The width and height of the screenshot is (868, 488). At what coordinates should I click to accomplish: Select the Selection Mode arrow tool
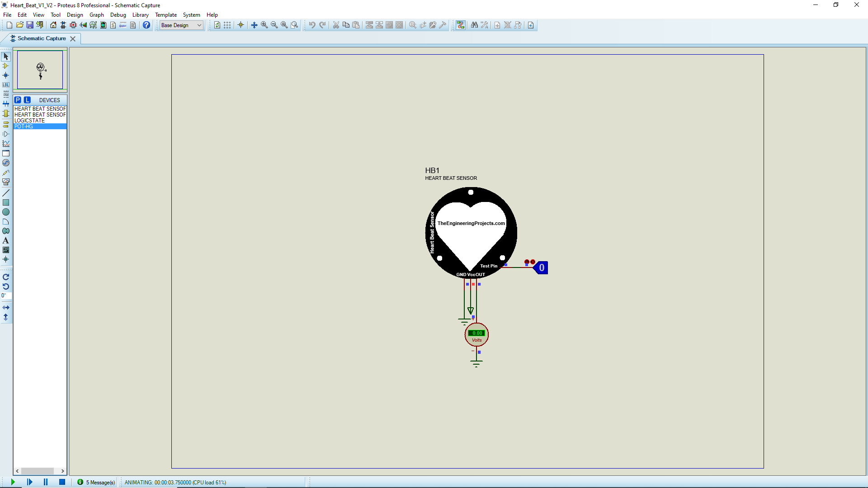(x=6, y=56)
